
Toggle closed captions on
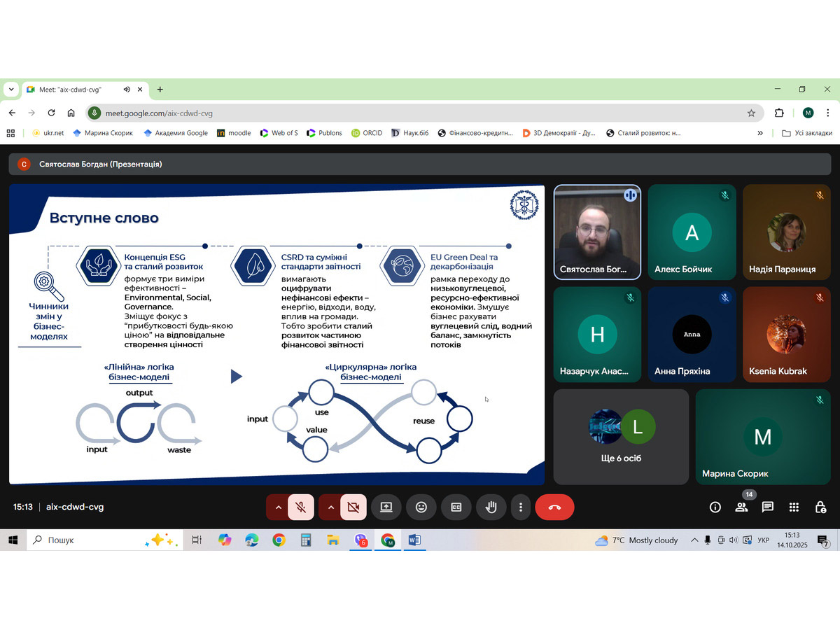click(x=456, y=507)
